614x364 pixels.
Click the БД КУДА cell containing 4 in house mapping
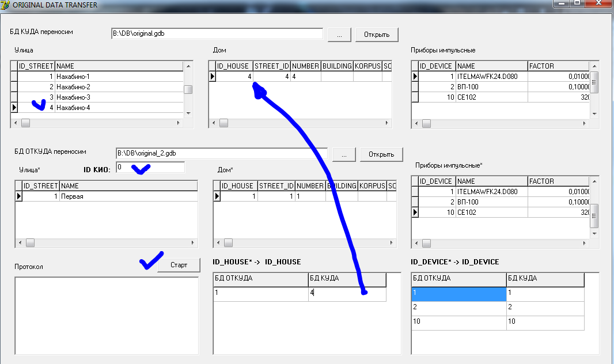[346, 293]
